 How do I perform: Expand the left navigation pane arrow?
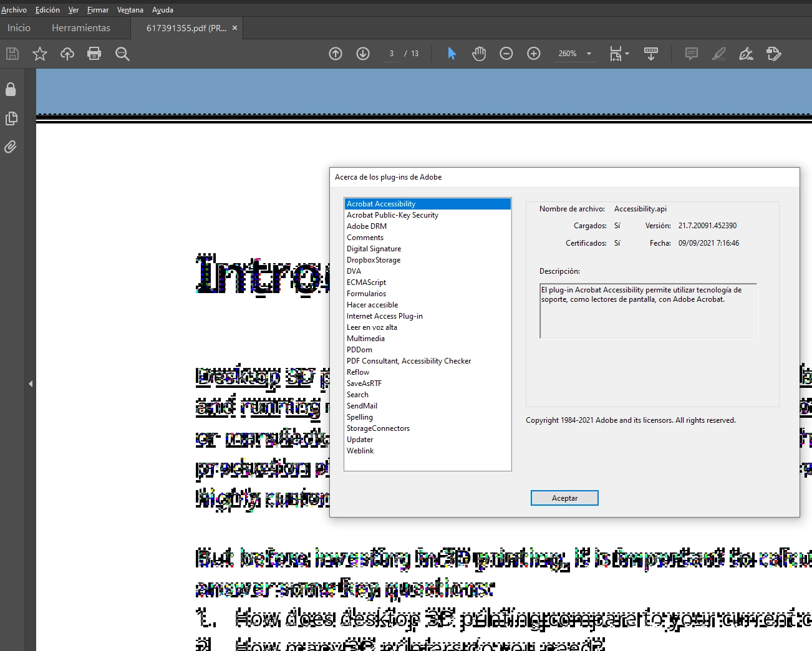click(31, 384)
